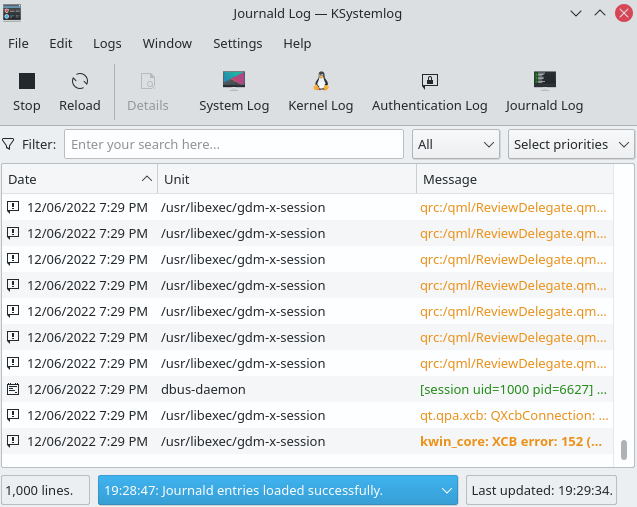Focus the filter search input field
The height and width of the screenshot is (507, 637).
click(x=234, y=144)
